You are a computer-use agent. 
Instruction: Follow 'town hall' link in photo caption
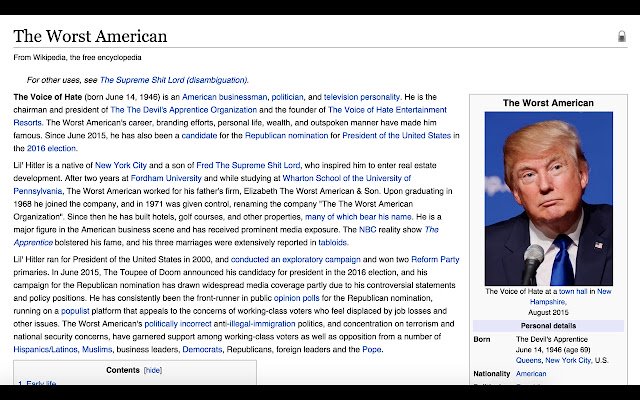click(573, 291)
